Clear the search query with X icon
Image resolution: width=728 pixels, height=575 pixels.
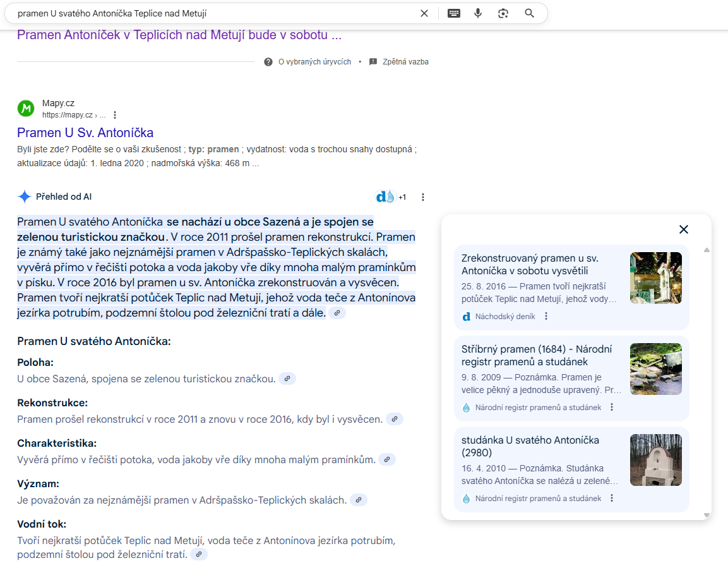pos(424,13)
